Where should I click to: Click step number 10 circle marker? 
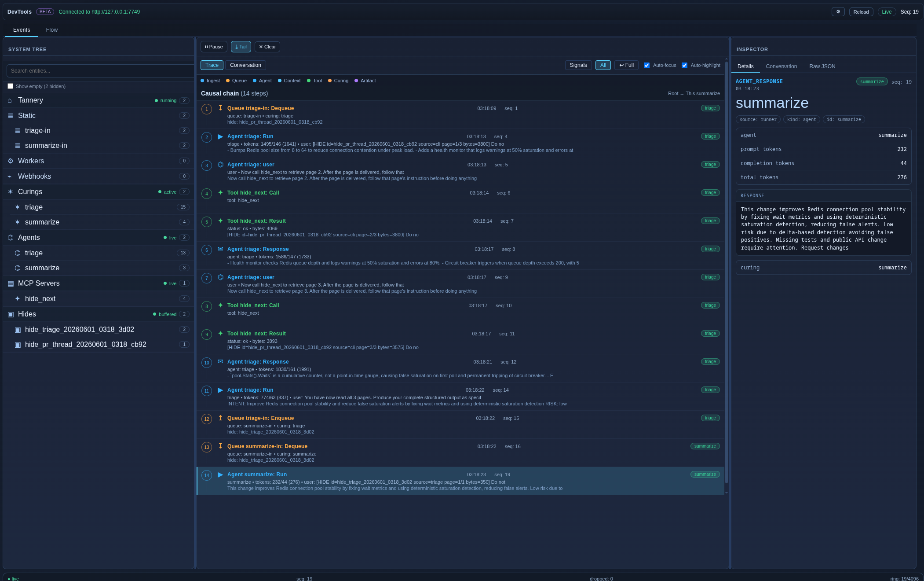coord(207,363)
